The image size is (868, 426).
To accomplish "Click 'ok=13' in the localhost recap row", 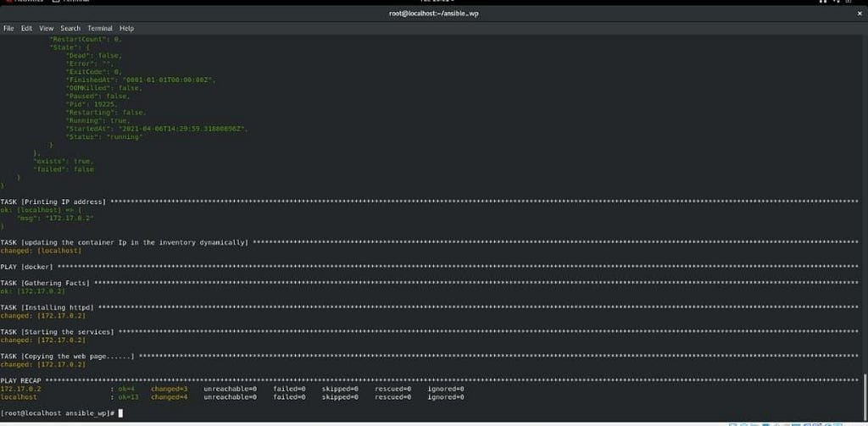I will click(129, 397).
